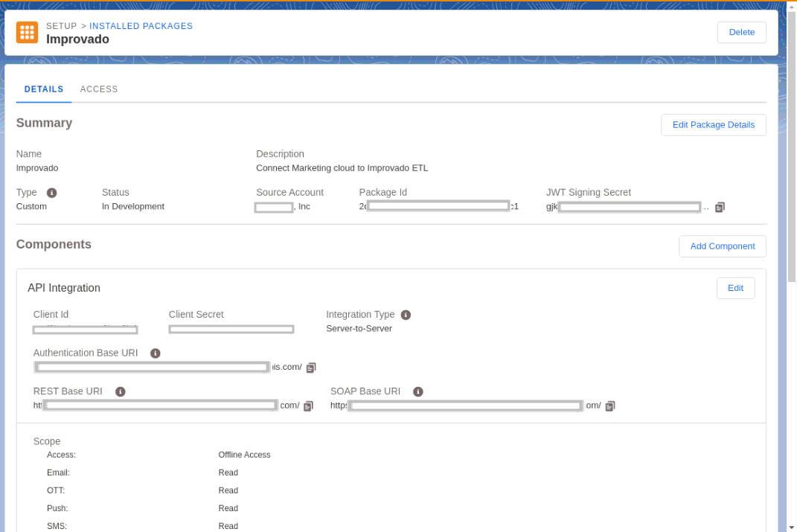Open Edit Package Details
The width and height of the screenshot is (797, 532).
[x=713, y=124]
